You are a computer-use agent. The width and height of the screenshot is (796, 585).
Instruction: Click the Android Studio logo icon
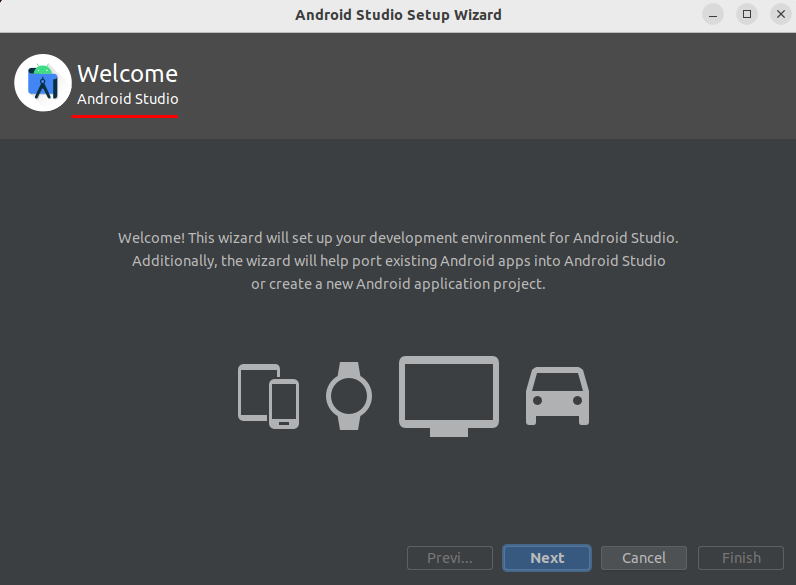click(x=43, y=83)
